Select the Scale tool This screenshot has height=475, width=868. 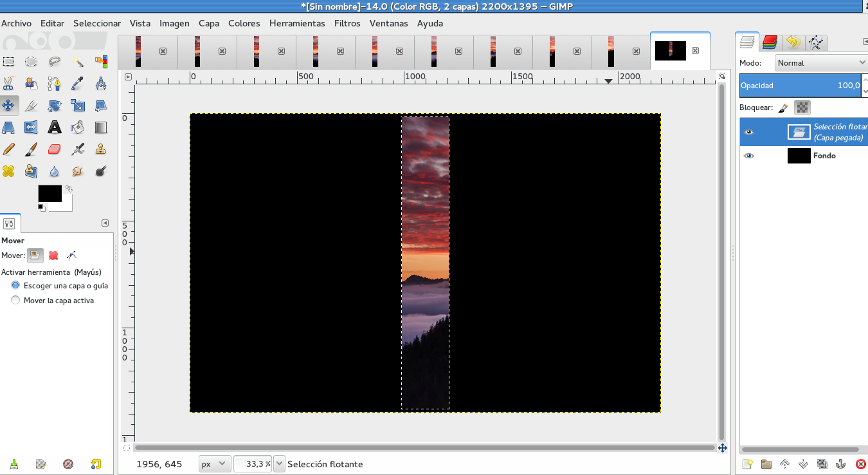(x=78, y=106)
